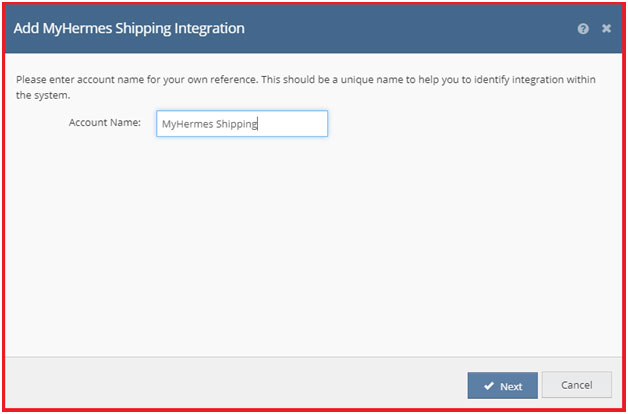The height and width of the screenshot is (414, 628).
Task: Click the blue dialog header bar
Action: pos(314,29)
